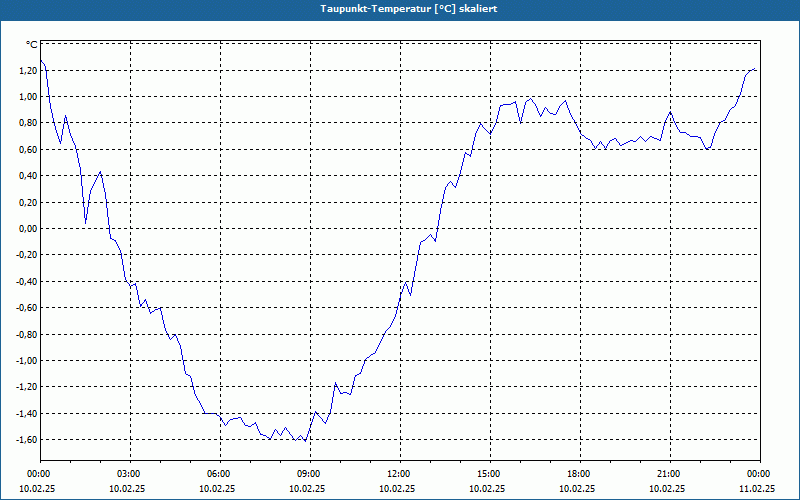
Task: Click the 0,40 y-axis value
Action: 28,176
